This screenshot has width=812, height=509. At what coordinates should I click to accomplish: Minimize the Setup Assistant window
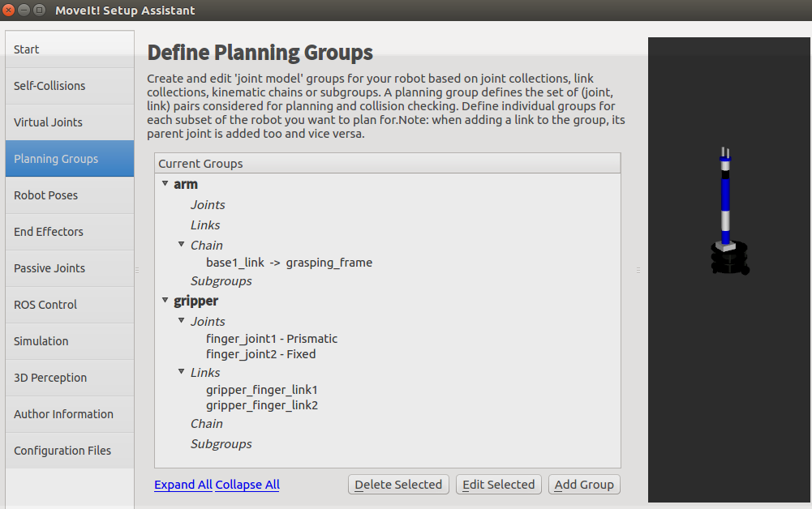pos(24,10)
